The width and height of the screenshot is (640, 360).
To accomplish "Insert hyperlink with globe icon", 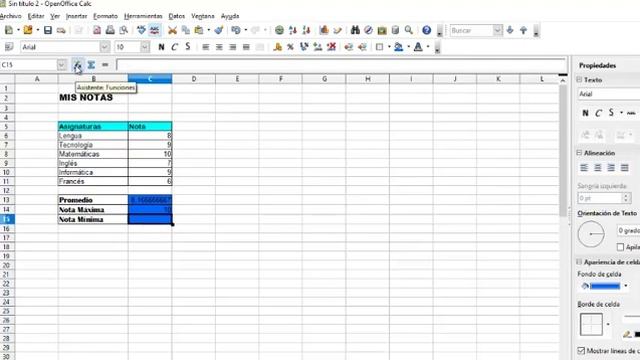I will click(x=279, y=30).
